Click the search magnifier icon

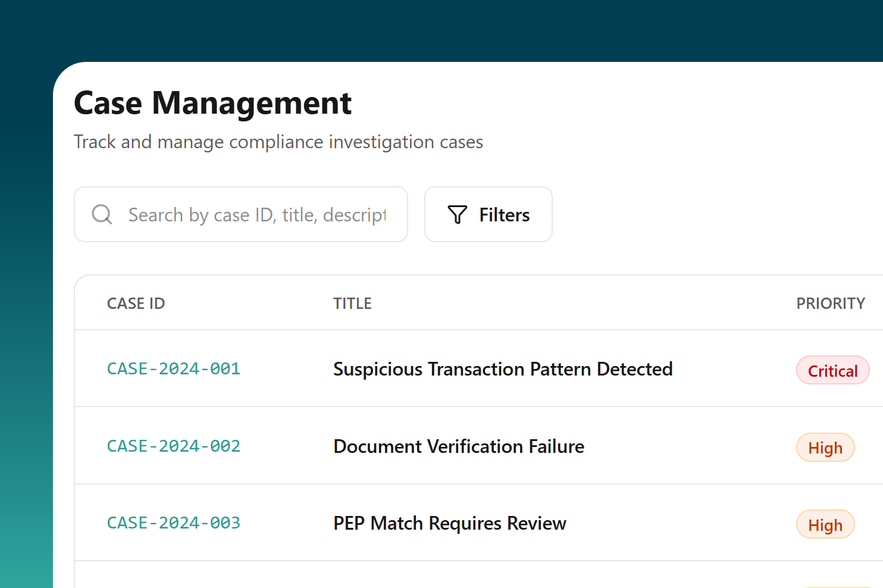click(102, 214)
